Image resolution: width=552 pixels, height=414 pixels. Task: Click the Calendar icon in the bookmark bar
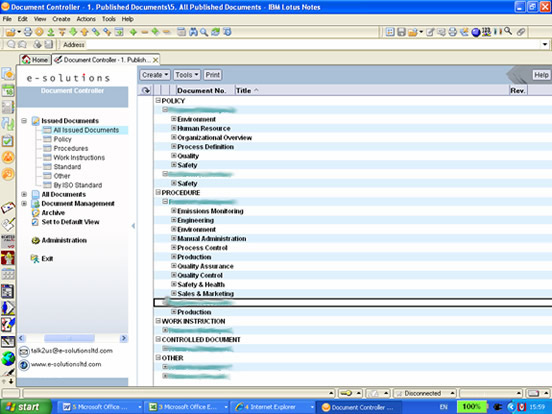pyautogui.click(x=8, y=90)
